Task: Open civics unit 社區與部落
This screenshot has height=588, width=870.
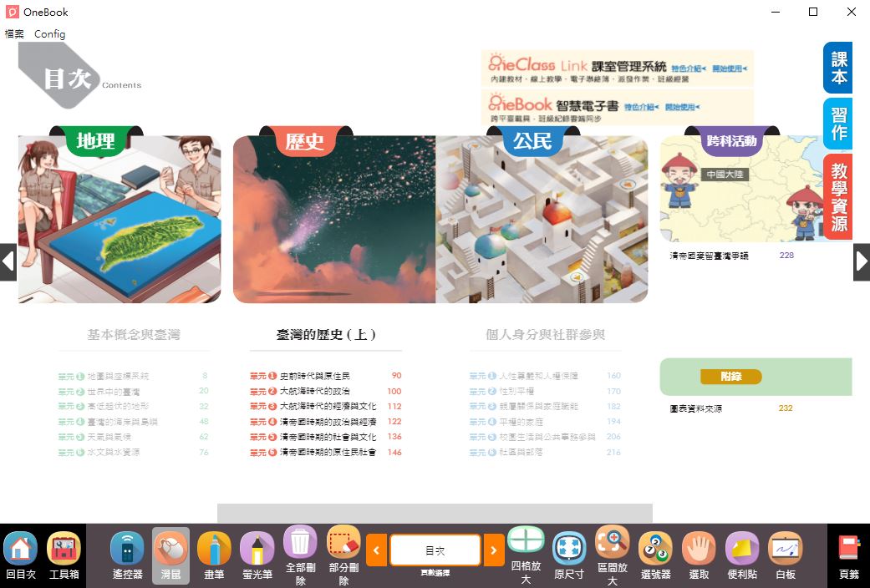Action: pos(545,453)
